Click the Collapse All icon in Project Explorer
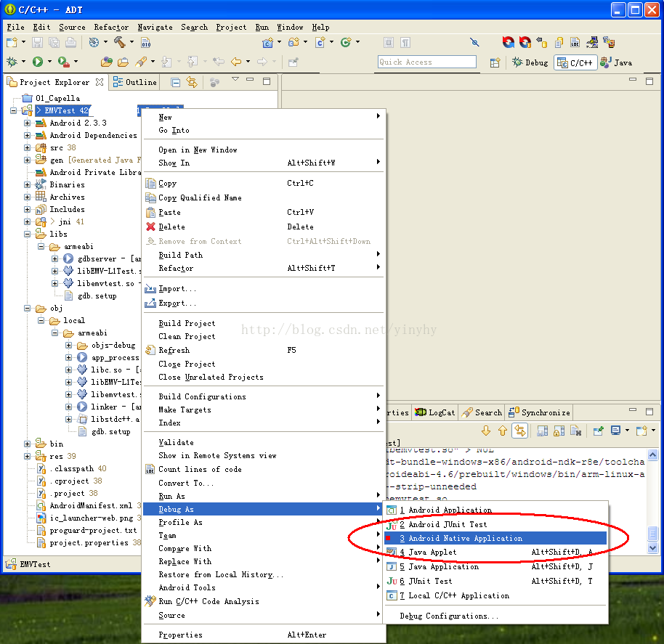This screenshot has width=664, height=644. 176,82
